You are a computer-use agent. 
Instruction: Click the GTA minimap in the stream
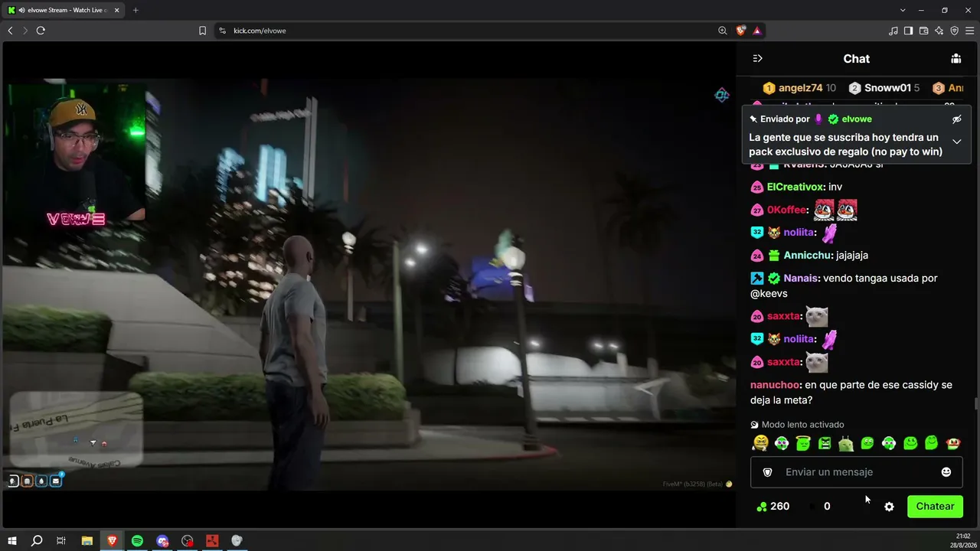77,429
